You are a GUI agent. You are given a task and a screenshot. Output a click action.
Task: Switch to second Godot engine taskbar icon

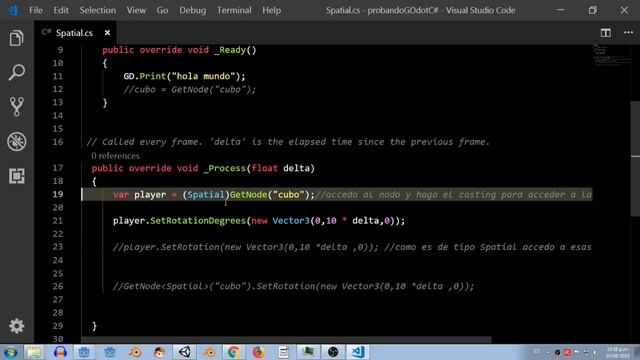(110, 352)
